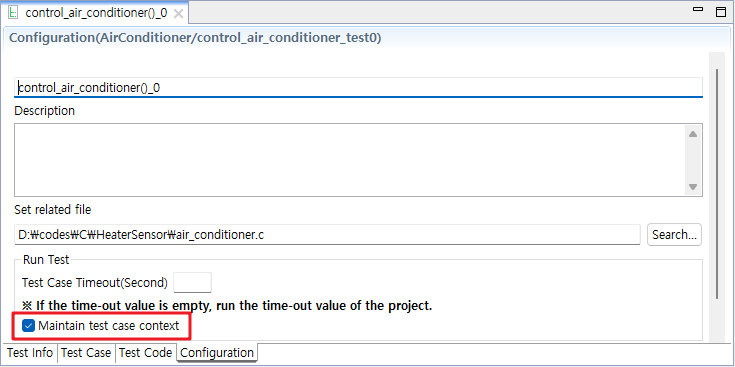735x367 pixels.
Task: Close the control_air_conditioner()_0 editor tab
Action: tap(178, 14)
